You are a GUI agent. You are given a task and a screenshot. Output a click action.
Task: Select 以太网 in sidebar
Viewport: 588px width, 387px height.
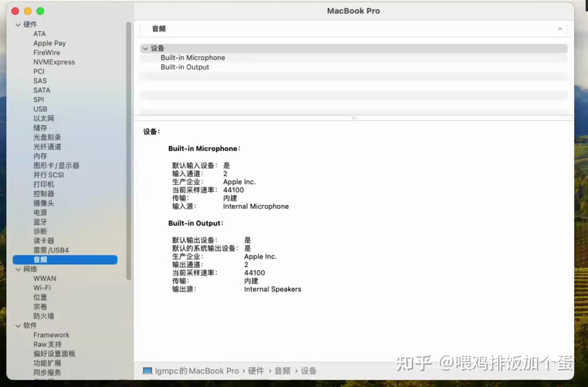[x=44, y=118]
